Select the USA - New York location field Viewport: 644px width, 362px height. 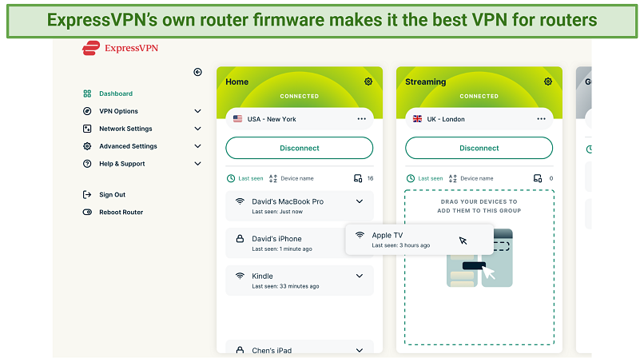pyautogui.click(x=288, y=119)
